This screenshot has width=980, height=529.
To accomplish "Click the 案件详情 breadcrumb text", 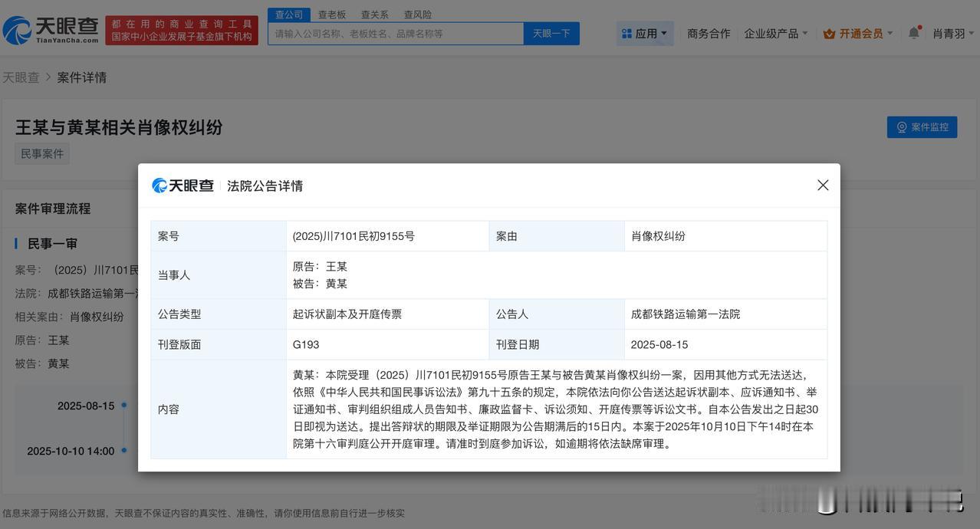I will pos(82,77).
